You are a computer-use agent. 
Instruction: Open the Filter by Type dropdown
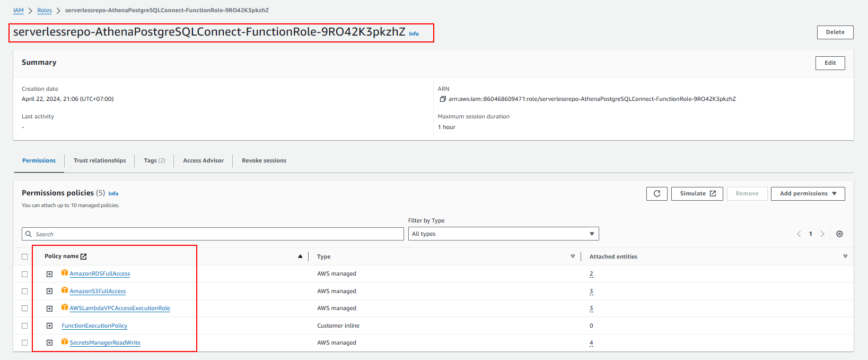point(503,234)
